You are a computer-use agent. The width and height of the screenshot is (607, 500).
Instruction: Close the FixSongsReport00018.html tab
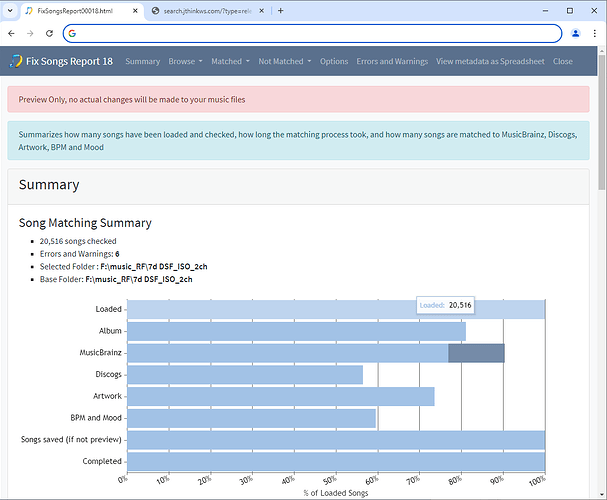point(135,11)
